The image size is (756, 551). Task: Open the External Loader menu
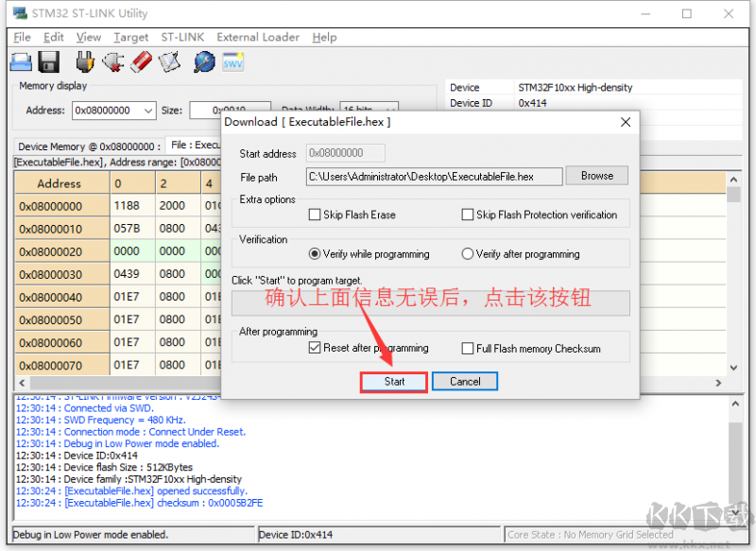(258, 37)
